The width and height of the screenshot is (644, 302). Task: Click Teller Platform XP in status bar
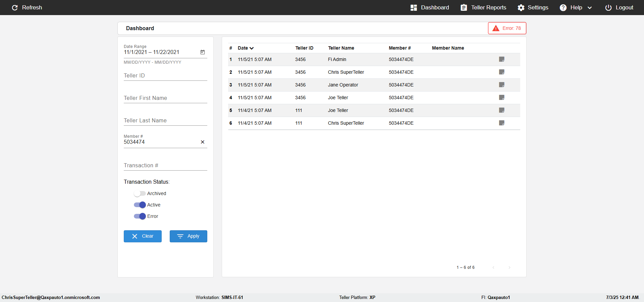point(357,297)
